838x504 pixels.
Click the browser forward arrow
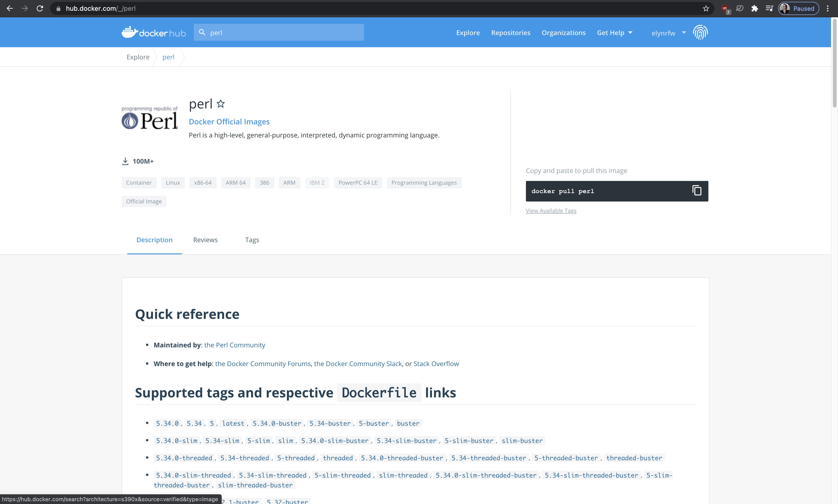(x=25, y=8)
